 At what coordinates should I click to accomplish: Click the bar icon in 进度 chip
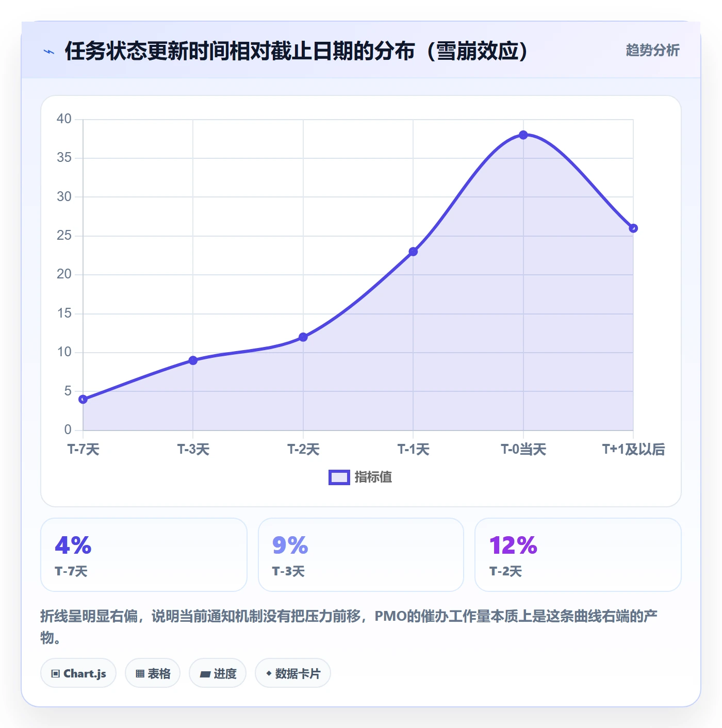pos(205,674)
